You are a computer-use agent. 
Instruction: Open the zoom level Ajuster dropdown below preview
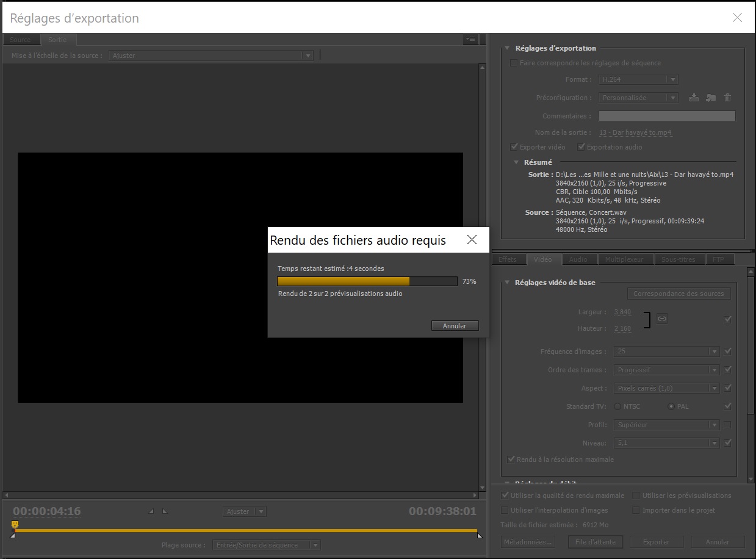tap(245, 511)
